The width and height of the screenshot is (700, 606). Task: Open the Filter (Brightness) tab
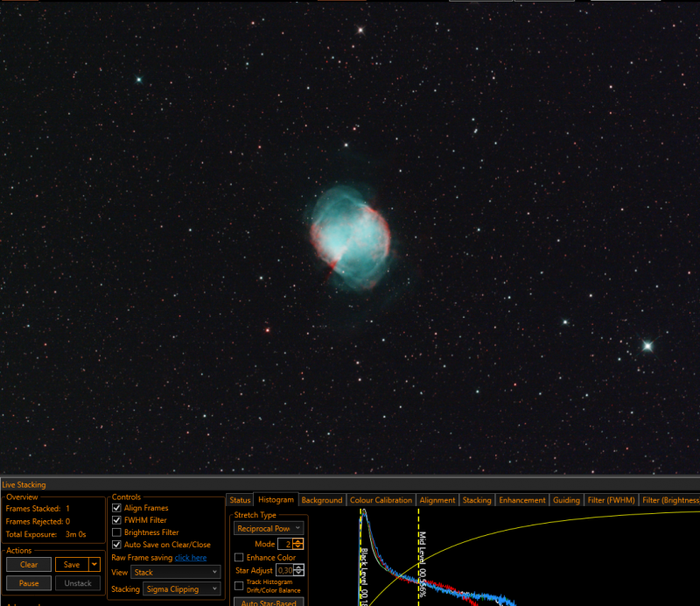[669, 500]
